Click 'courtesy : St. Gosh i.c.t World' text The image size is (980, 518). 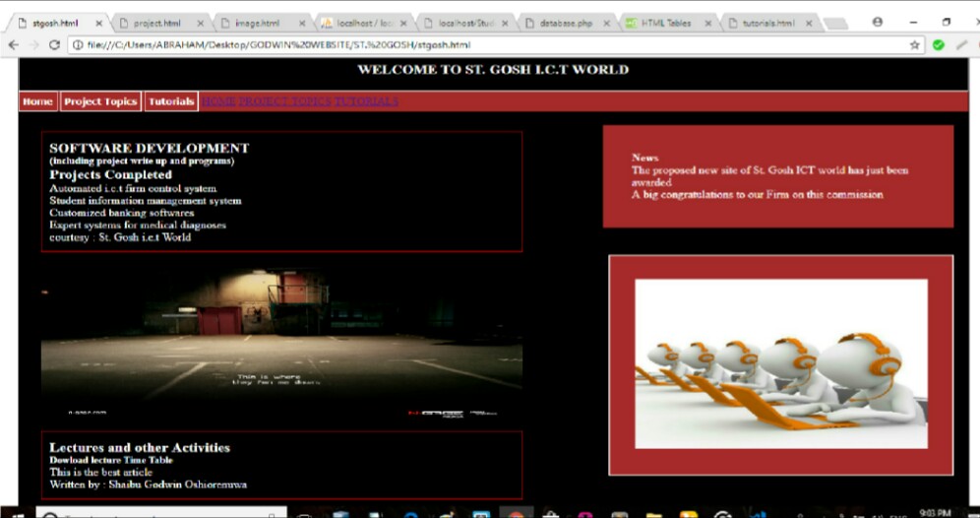(120, 237)
